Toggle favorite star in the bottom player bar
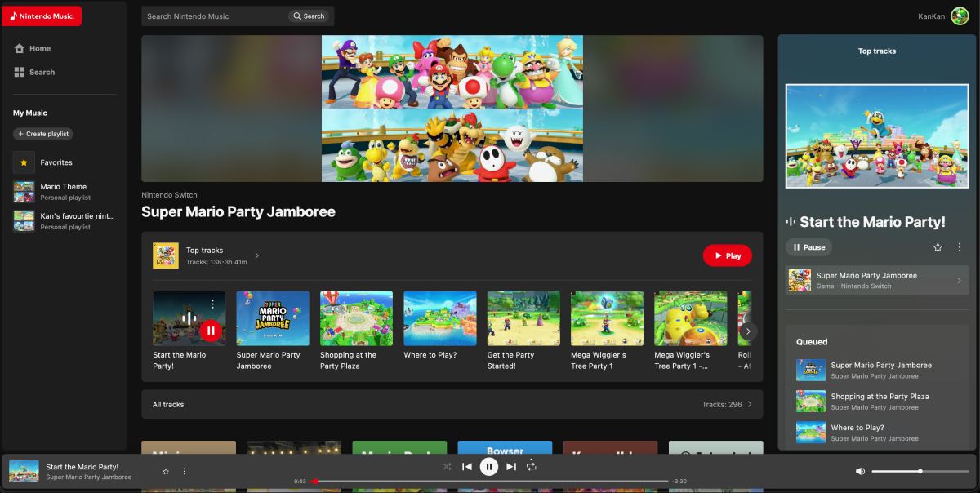This screenshot has height=493, width=980. coord(166,472)
